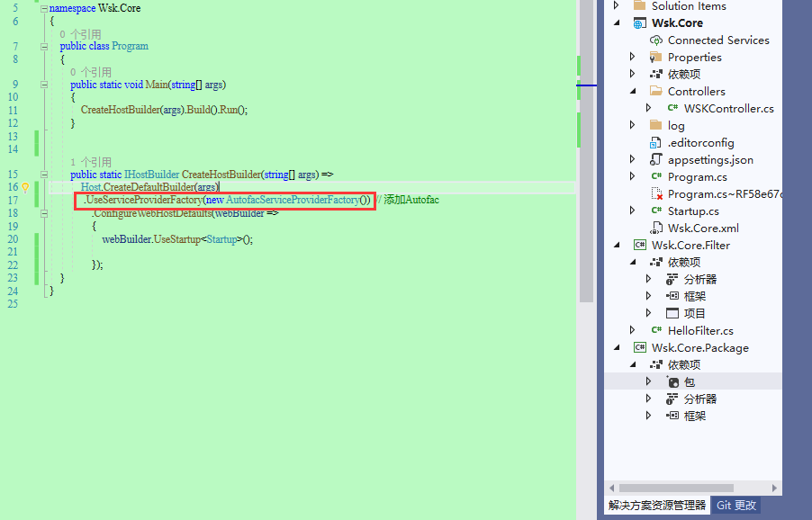Click the 包 packages icon
812x520 pixels.
(672, 381)
